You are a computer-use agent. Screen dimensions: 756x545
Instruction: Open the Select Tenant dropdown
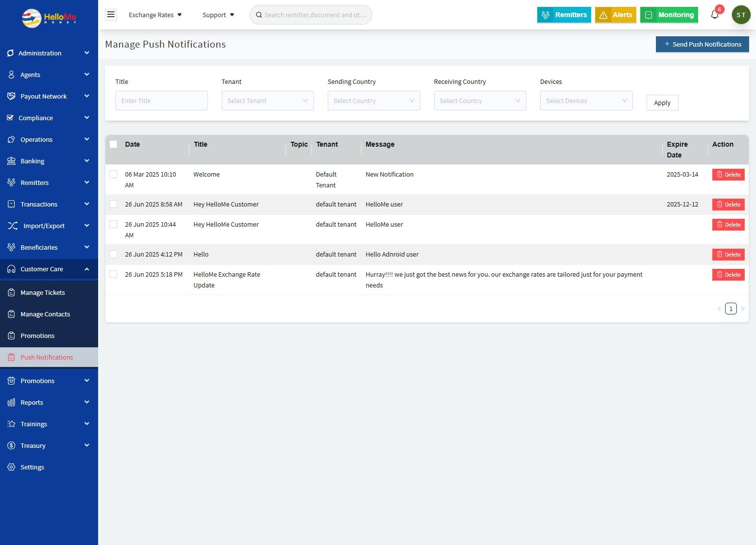267,101
